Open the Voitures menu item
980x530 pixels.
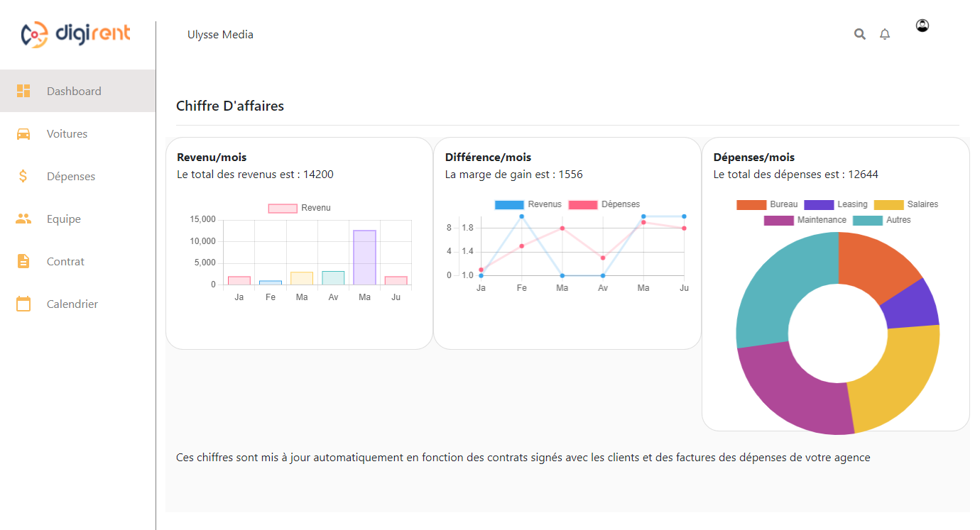[x=67, y=133]
